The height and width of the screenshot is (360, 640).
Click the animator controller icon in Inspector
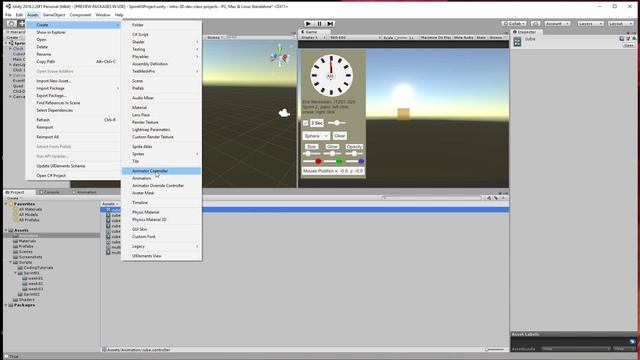[x=517, y=42]
